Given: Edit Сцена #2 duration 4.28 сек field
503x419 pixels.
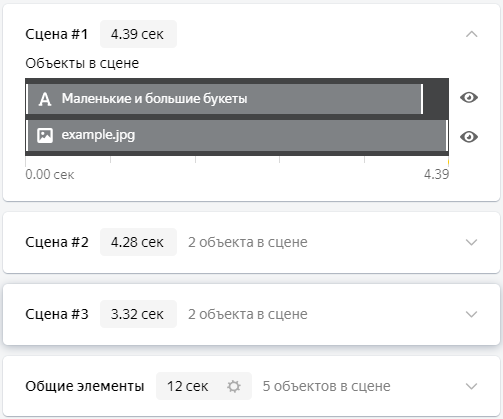Looking at the screenshot, I should (x=138, y=242).
